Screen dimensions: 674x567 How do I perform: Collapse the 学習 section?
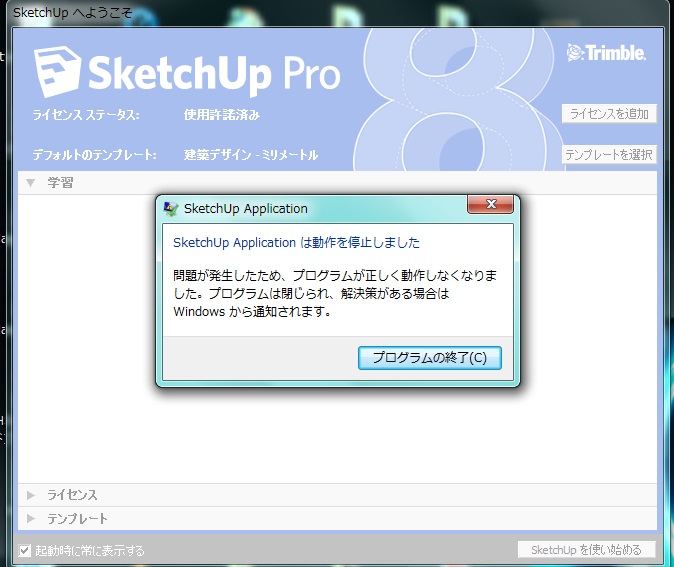[x=31, y=183]
